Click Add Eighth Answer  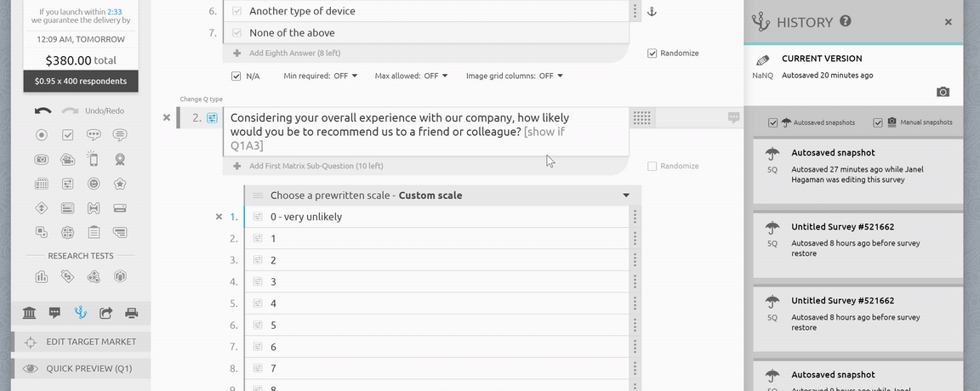click(295, 53)
